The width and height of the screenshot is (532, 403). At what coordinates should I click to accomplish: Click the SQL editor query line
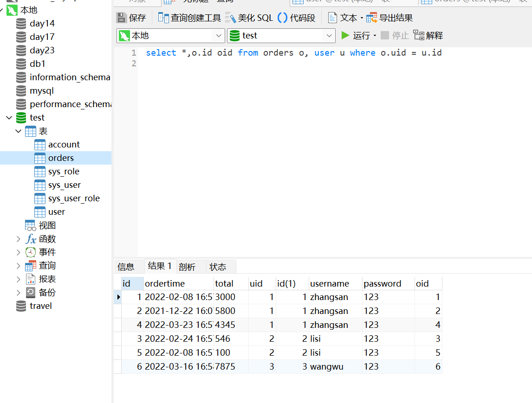(294, 53)
